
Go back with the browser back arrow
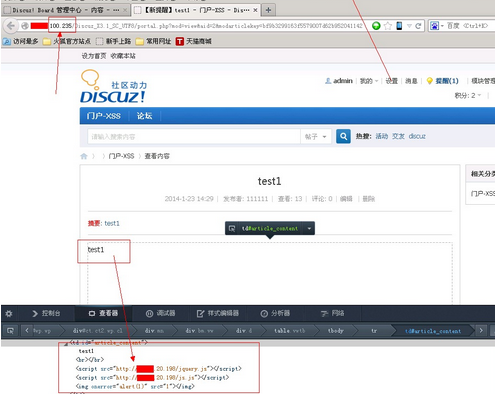click(11, 26)
